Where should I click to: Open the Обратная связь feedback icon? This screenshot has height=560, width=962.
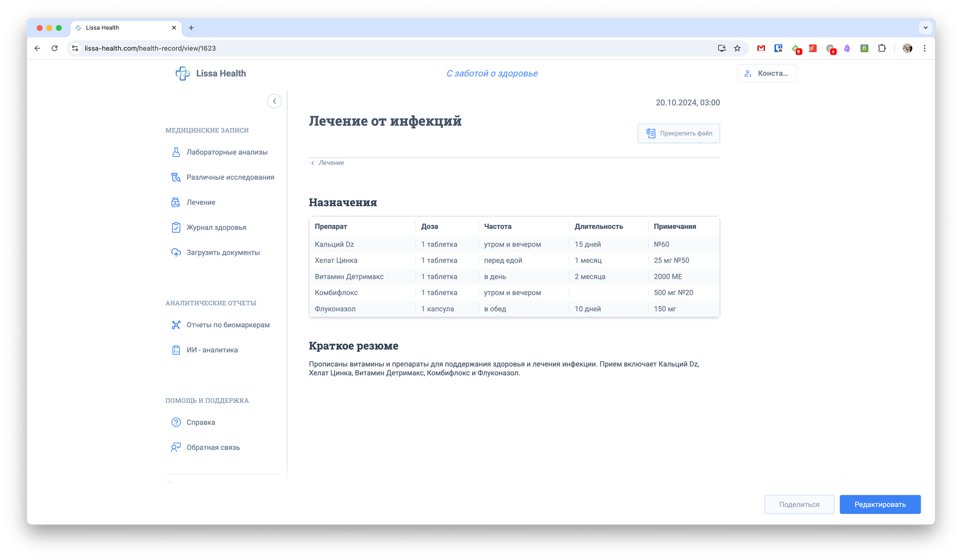[x=176, y=448]
